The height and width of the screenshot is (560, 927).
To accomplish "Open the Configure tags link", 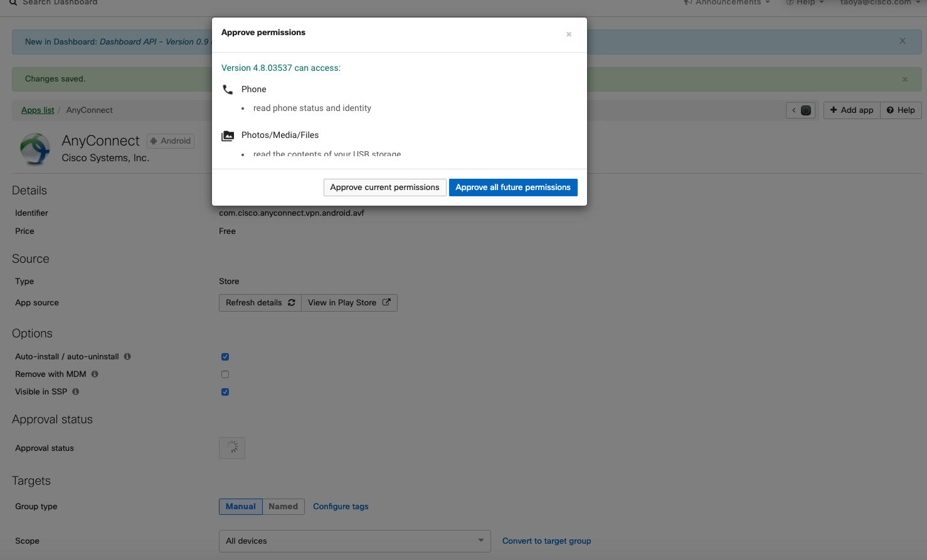I will click(x=341, y=507).
